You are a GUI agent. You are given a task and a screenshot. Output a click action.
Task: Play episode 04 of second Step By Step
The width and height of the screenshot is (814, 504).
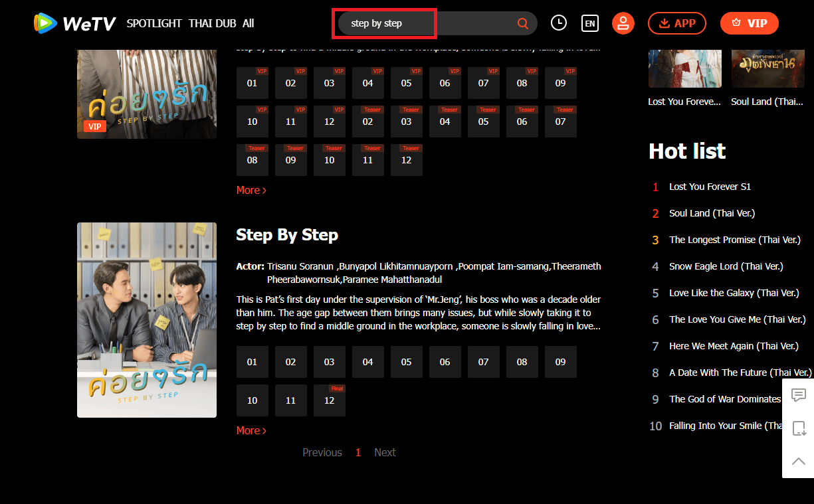coord(368,362)
